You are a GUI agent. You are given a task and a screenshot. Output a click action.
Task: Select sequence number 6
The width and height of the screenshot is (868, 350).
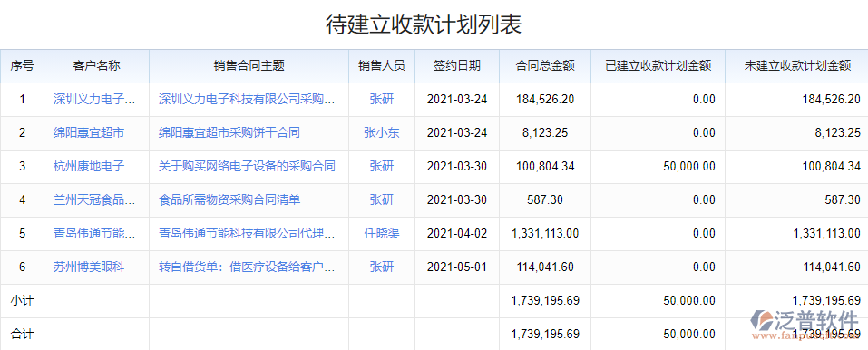(22, 267)
